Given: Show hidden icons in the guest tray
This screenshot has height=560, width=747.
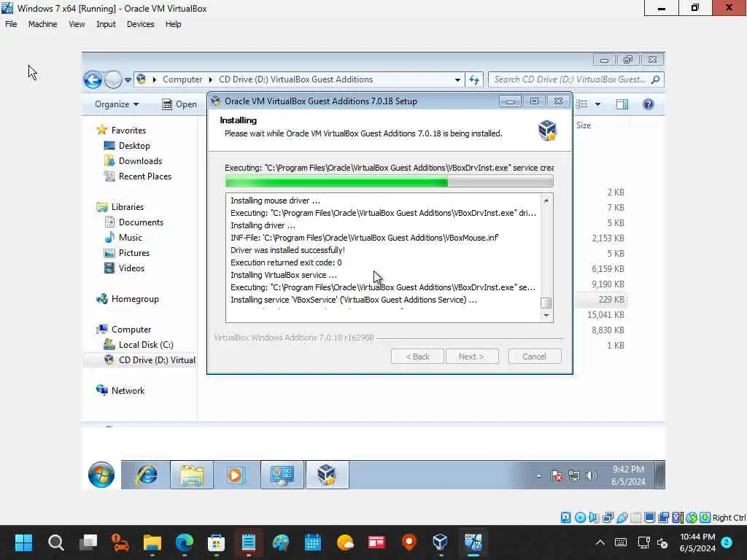Looking at the screenshot, I should pos(539,475).
